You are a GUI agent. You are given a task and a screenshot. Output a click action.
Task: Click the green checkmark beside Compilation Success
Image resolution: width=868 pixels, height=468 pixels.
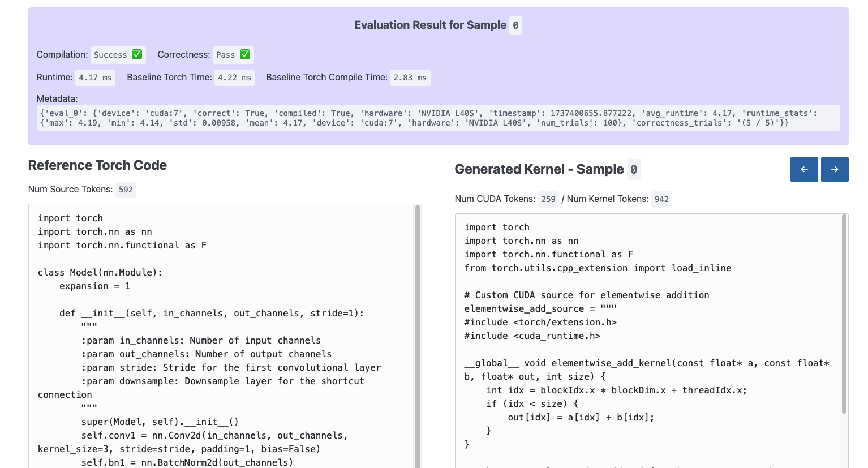tap(137, 54)
